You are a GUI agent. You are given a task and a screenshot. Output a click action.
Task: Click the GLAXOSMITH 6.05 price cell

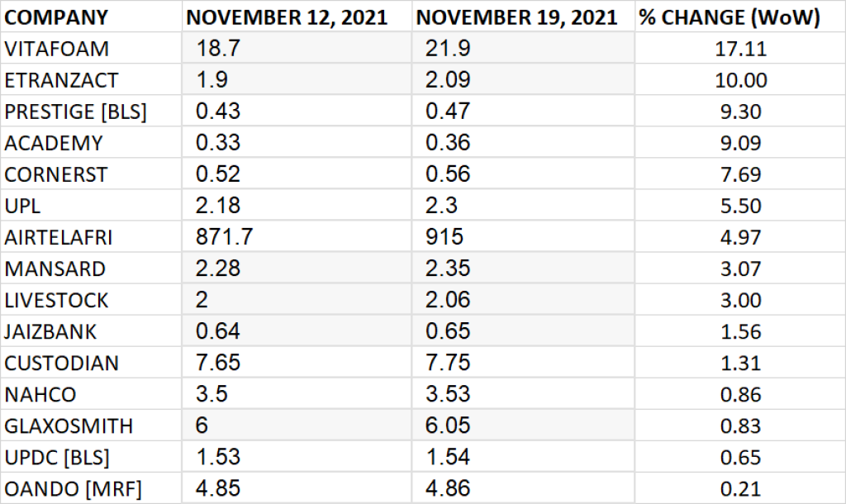523,426
